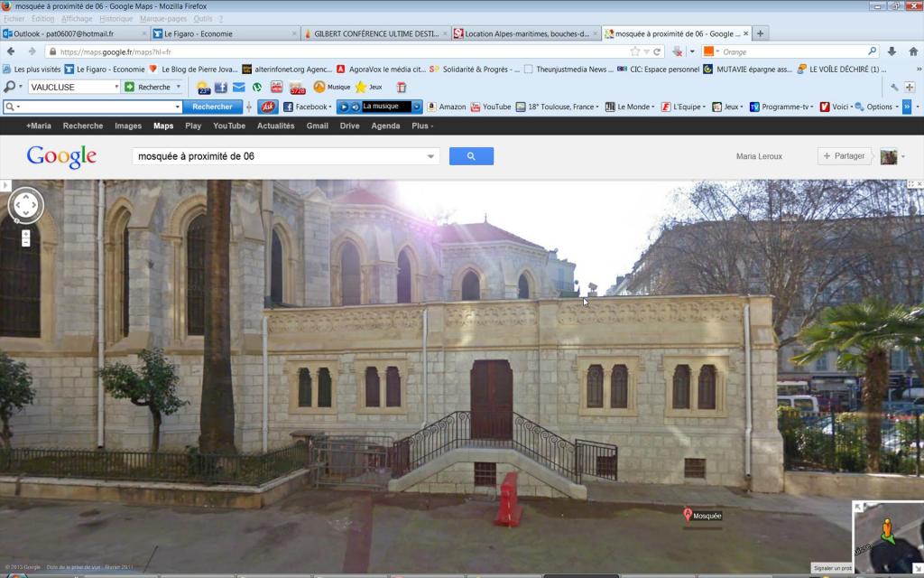Exit Street View with the corner X
The height and width of the screenshot is (578, 924).
(919, 184)
